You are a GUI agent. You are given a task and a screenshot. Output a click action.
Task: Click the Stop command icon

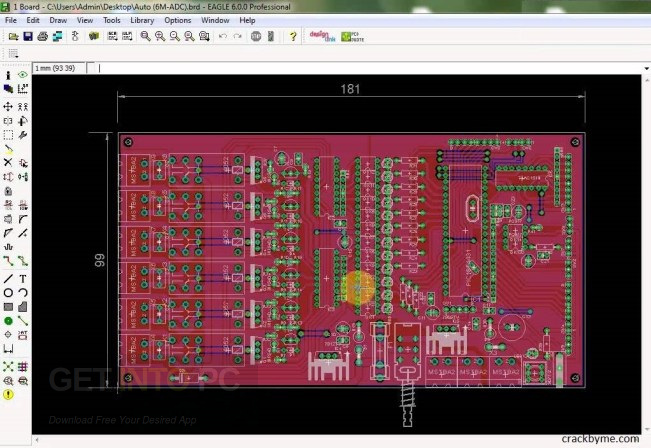256,37
